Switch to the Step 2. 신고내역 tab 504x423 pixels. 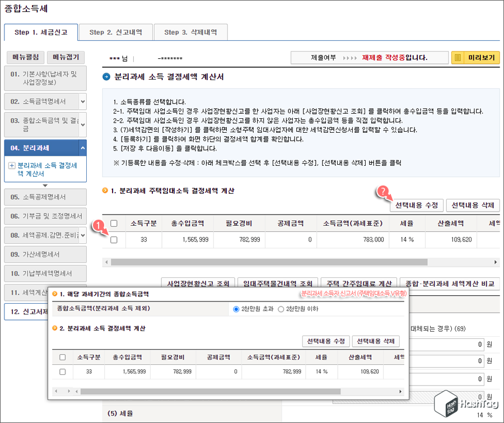click(116, 32)
